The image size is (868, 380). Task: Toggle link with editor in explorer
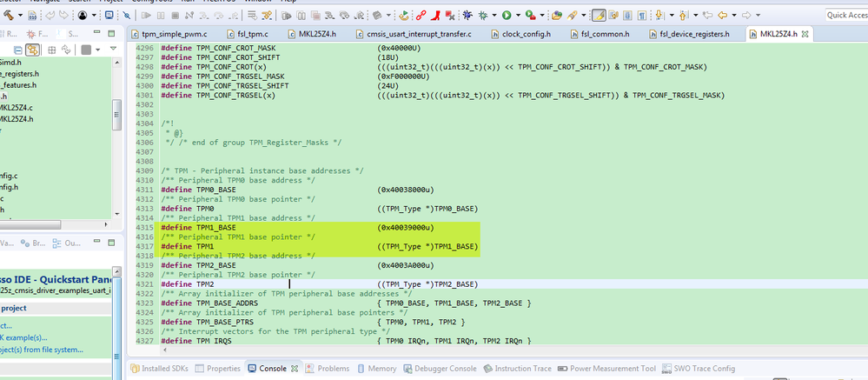pos(33,50)
